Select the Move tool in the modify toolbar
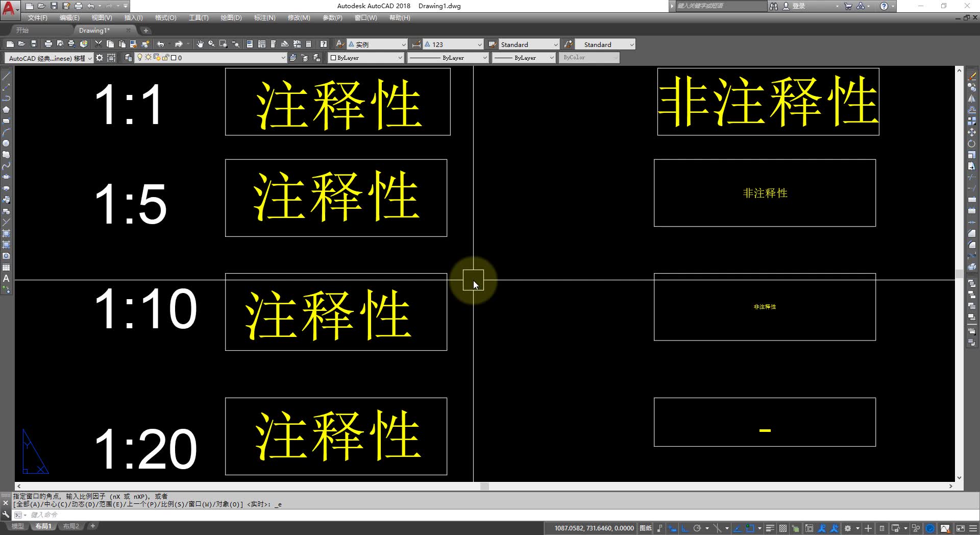This screenshot has height=535, width=980. click(972, 132)
